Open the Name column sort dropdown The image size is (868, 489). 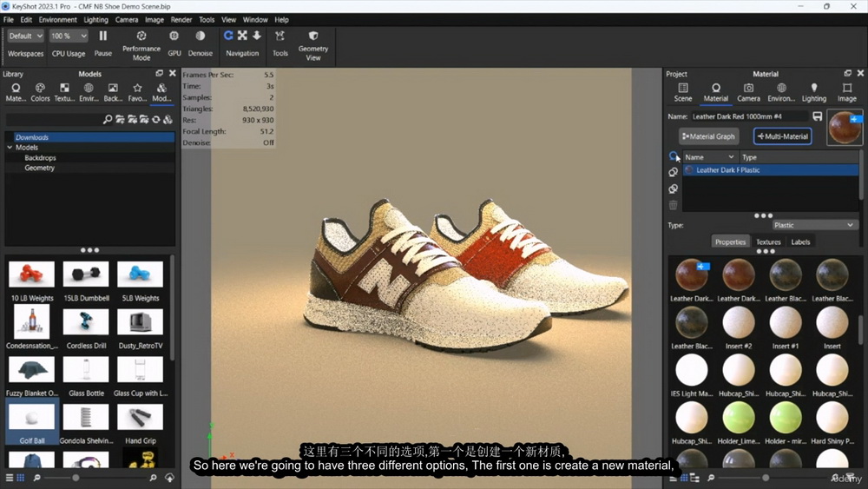click(x=731, y=157)
